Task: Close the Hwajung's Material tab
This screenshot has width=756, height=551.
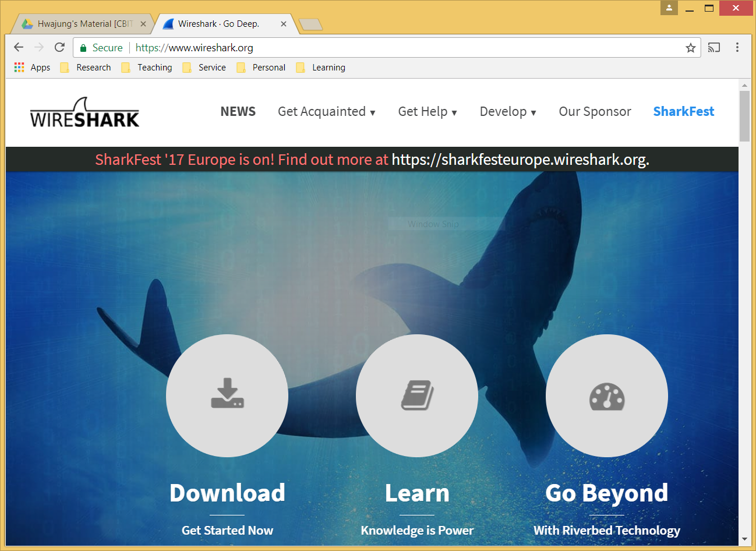Action: pyautogui.click(x=143, y=24)
